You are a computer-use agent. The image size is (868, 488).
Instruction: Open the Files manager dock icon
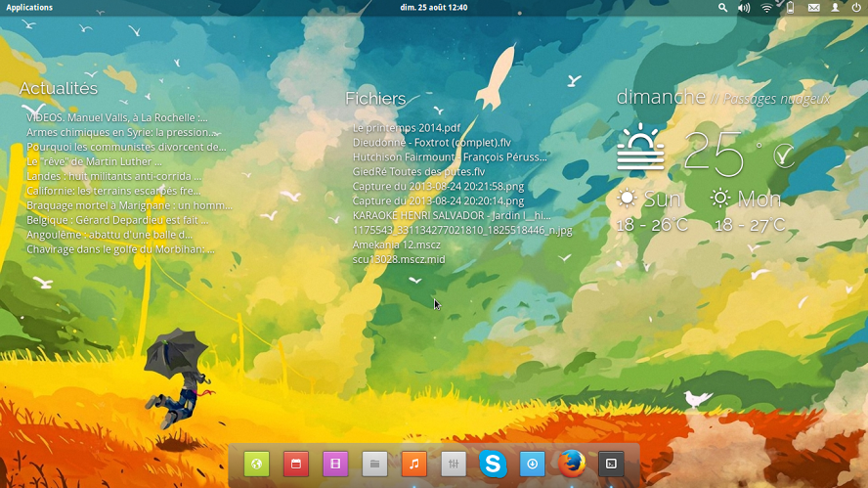coord(374,464)
